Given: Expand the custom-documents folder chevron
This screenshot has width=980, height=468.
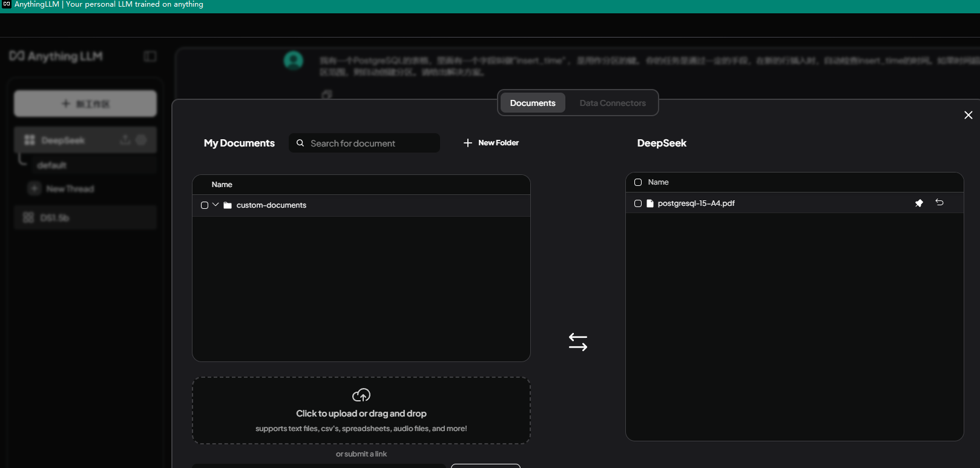Looking at the screenshot, I should [x=215, y=205].
